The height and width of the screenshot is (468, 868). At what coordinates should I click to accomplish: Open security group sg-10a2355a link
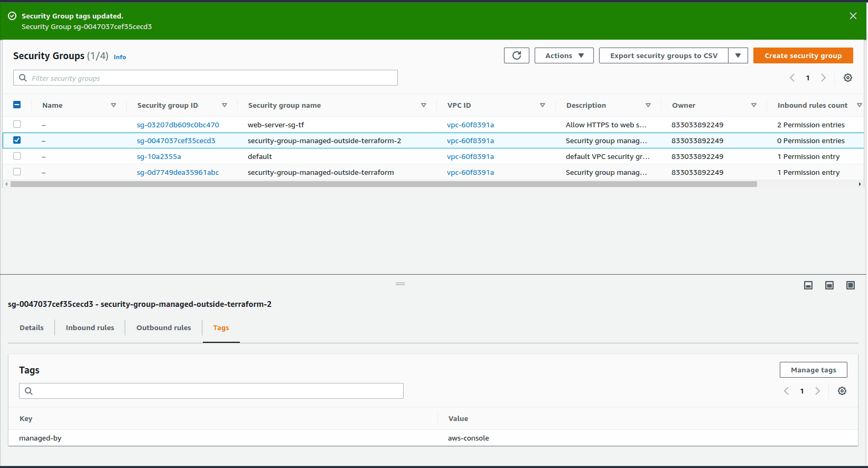tap(159, 156)
